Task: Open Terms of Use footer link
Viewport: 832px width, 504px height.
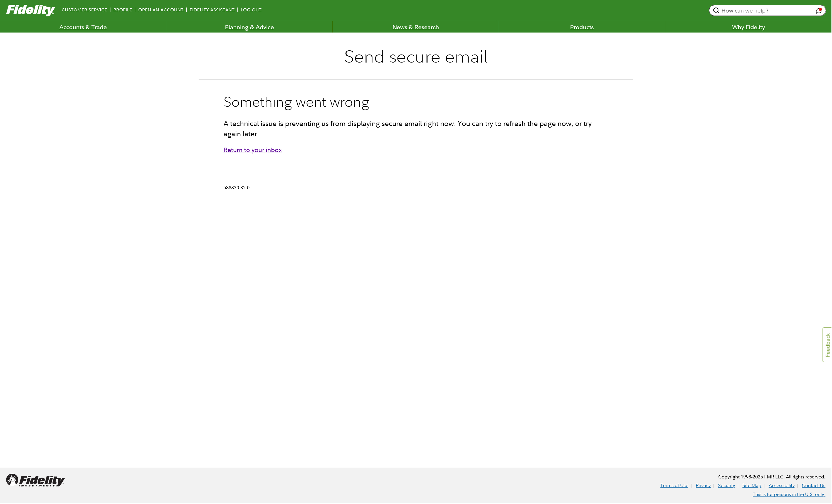Action: (674, 485)
